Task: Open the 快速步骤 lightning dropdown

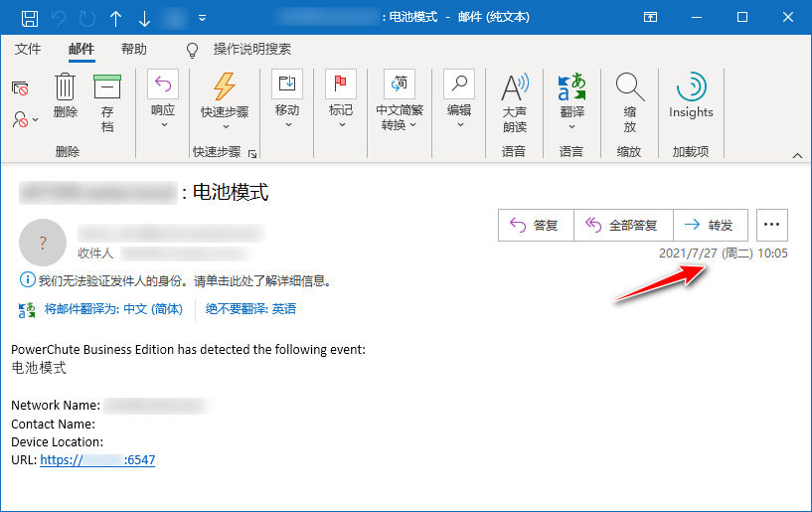Action: click(225, 100)
